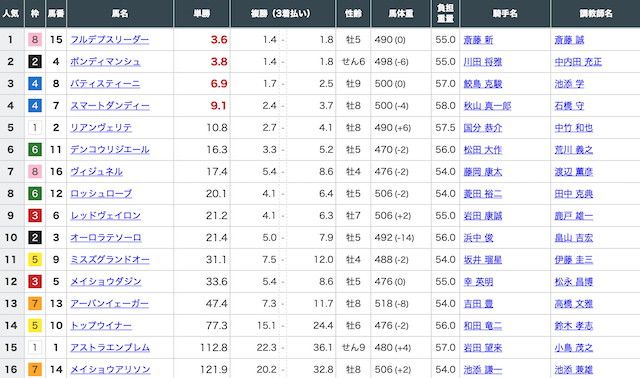Open the ロッシュローブ horse link
640x378 pixels.
click(101, 194)
